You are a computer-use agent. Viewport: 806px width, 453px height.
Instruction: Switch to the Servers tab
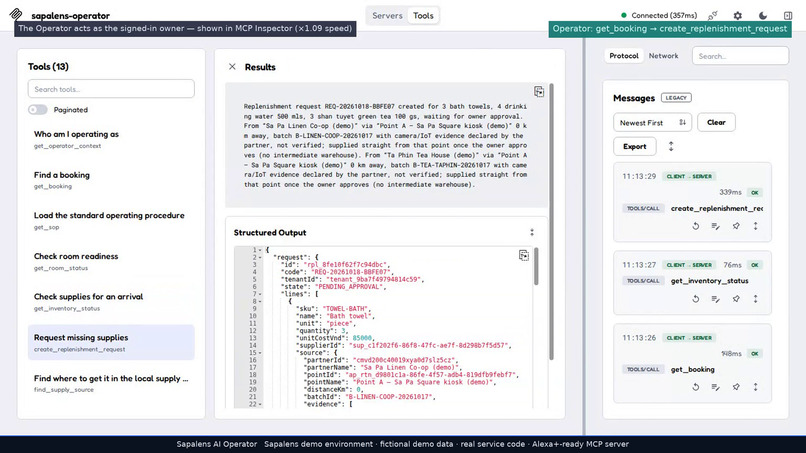coord(387,15)
